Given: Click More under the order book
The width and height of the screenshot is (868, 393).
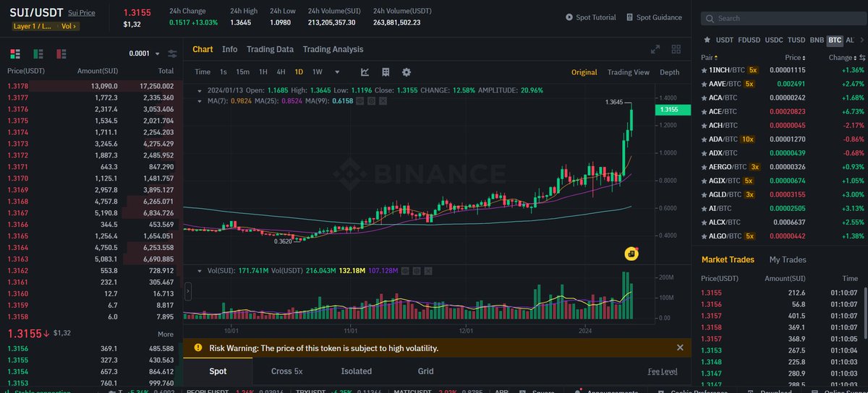Looking at the screenshot, I should point(166,334).
